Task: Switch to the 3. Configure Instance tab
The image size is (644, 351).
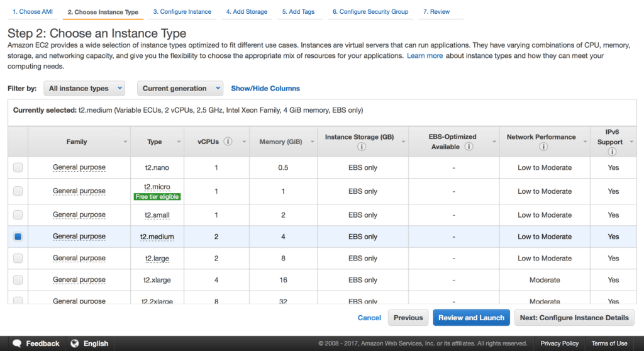Action: 182,11
